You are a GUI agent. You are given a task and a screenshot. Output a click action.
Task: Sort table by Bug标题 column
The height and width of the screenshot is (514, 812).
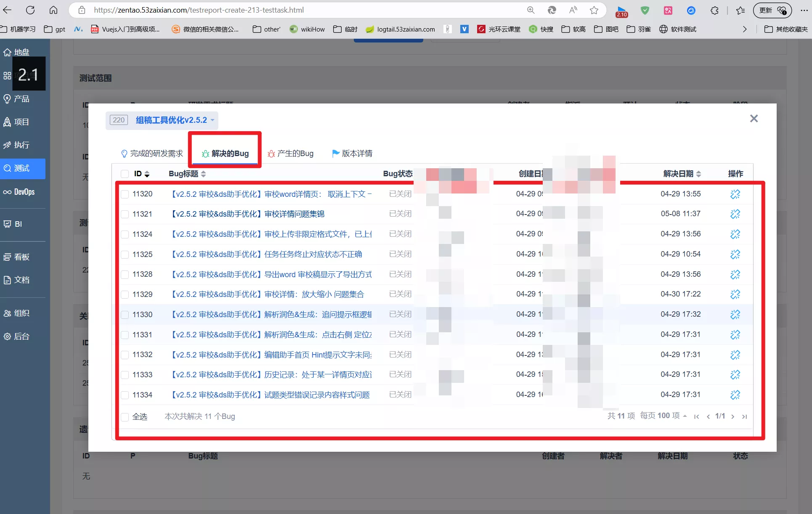pos(187,174)
